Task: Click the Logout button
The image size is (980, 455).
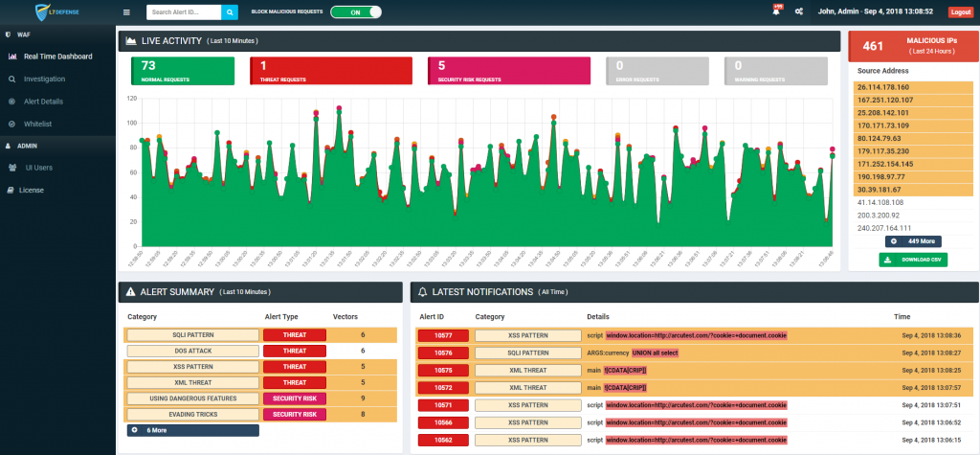Action: point(960,11)
